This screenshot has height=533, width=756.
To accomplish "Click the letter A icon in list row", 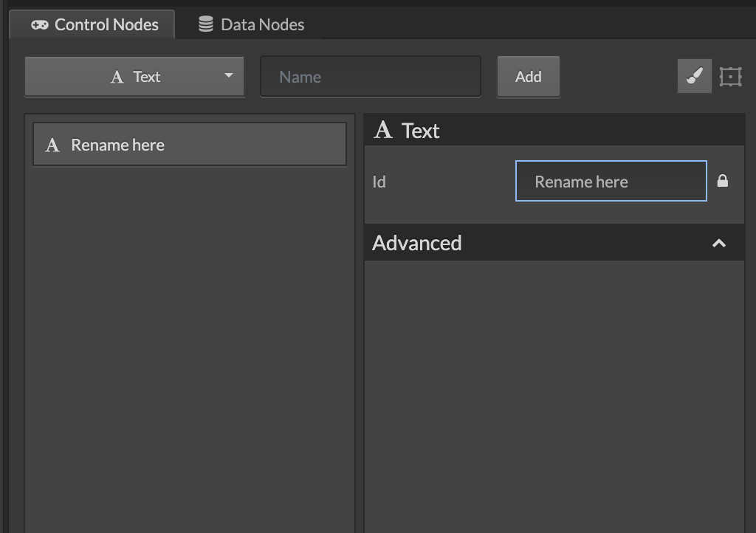I will (x=52, y=145).
